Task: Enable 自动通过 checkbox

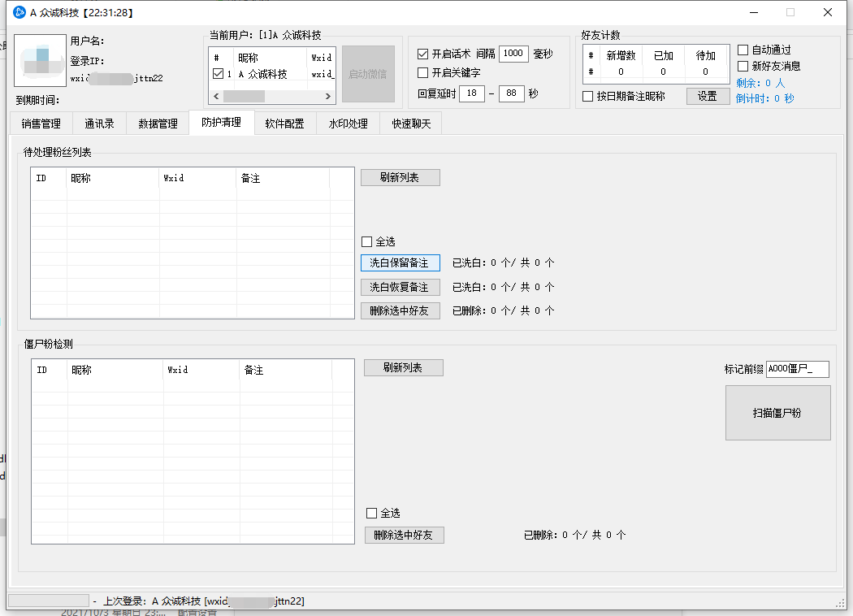Action: (x=743, y=50)
